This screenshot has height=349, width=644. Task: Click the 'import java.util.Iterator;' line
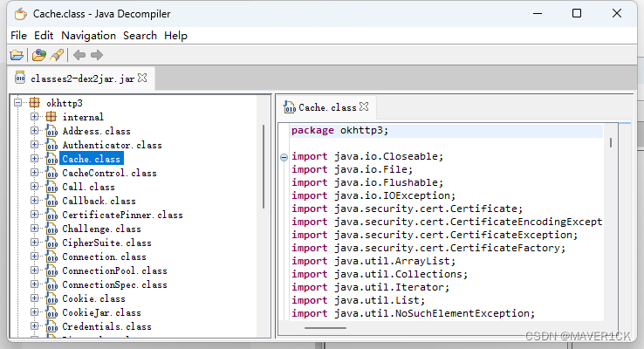point(371,287)
